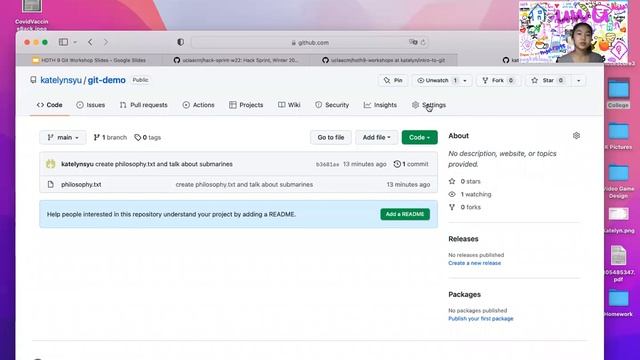This screenshot has width=640, height=360.
Task: Open Safari sidebar dropdown chevron
Action: [x=75, y=42]
